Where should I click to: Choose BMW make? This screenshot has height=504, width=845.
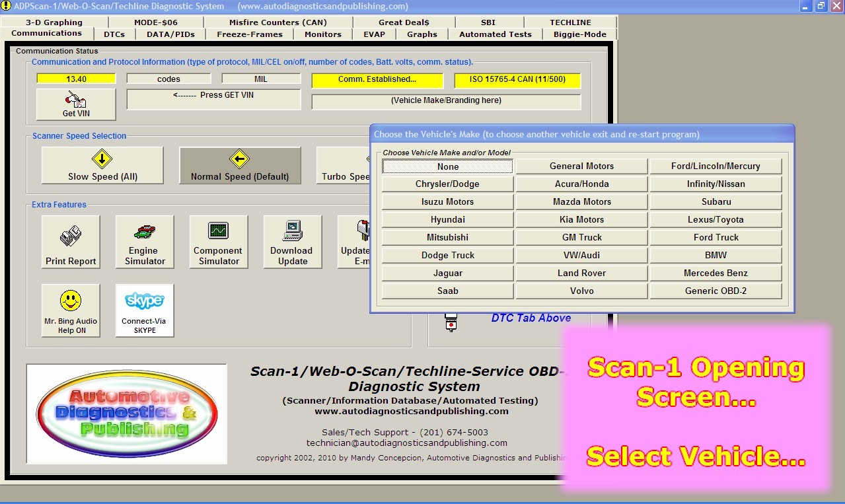click(x=716, y=256)
